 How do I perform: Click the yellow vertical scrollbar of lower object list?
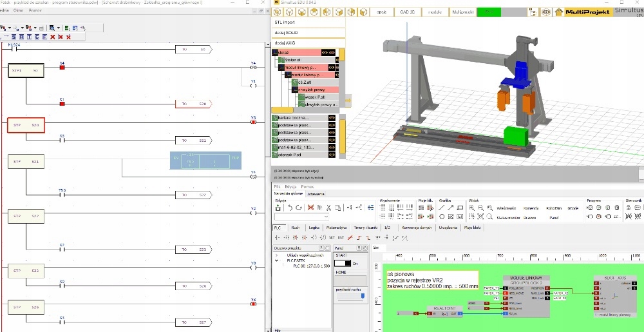[x=342, y=135]
